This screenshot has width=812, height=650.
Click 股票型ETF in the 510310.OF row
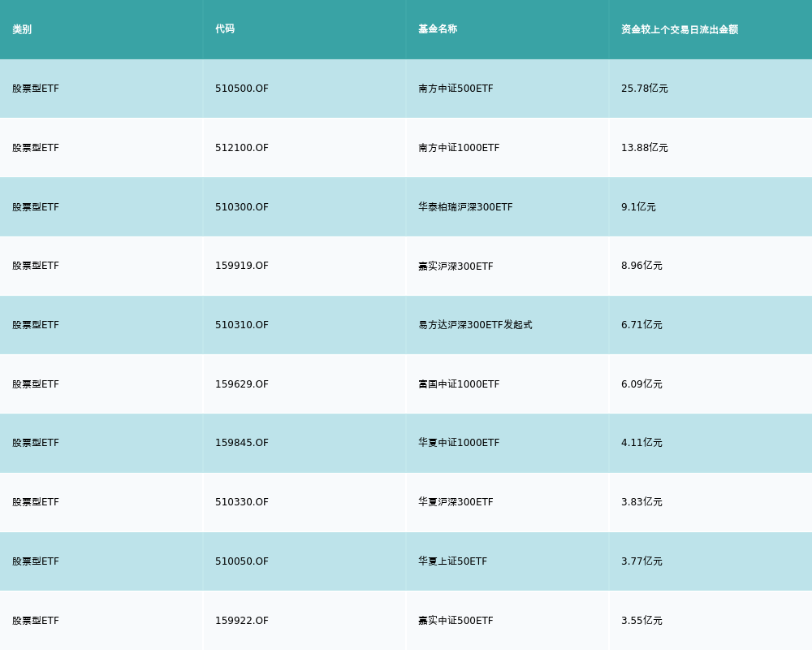[36, 325]
